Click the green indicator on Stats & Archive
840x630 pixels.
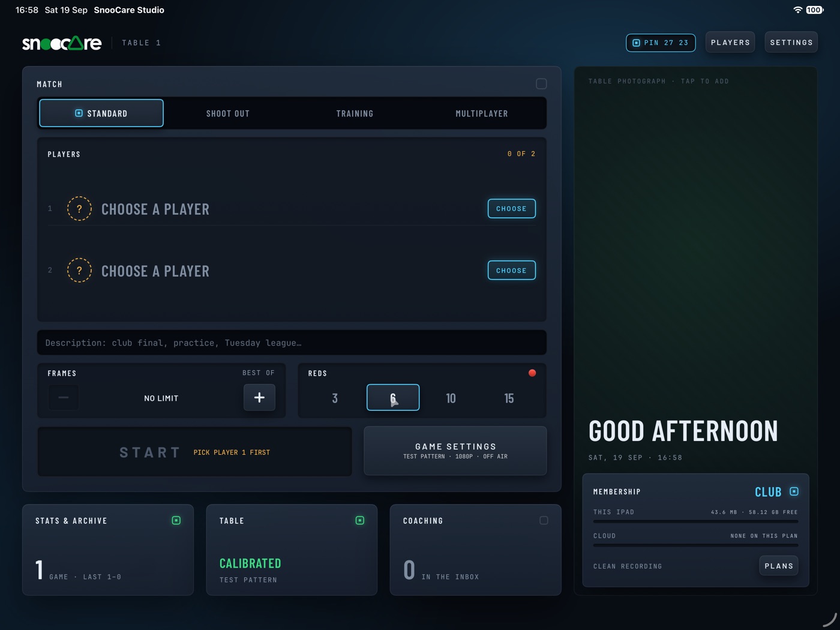coord(176,521)
